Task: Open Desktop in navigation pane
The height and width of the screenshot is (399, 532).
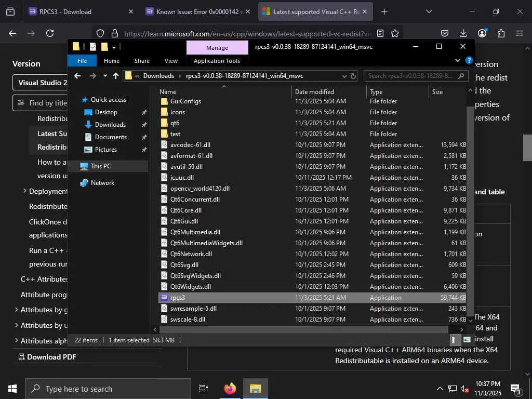Action: click(106, 112)
